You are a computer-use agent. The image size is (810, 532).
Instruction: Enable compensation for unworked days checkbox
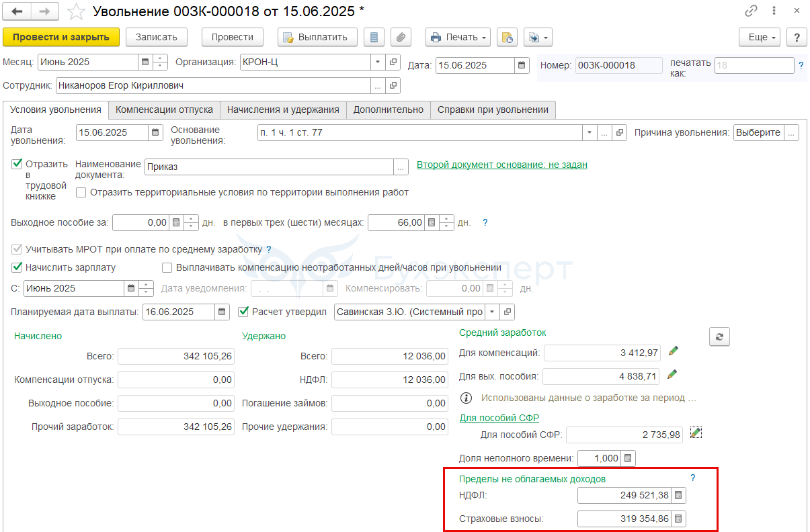pos(167,267)
